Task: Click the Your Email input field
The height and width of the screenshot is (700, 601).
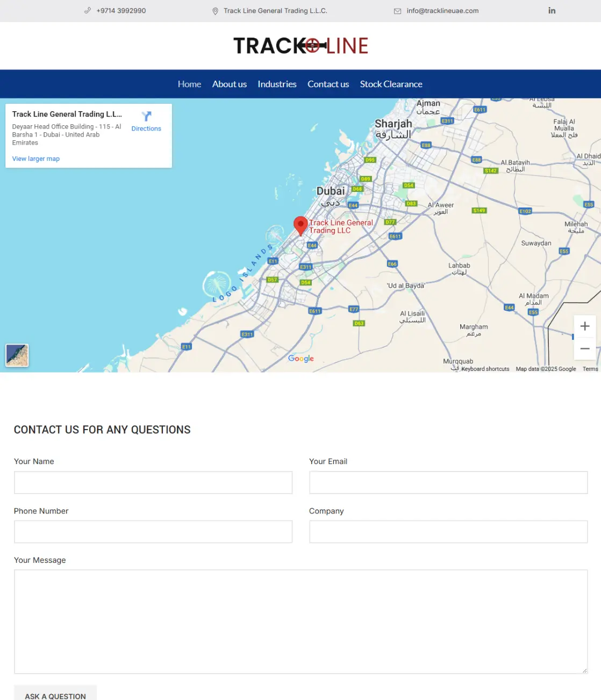Action: (448, 483)
